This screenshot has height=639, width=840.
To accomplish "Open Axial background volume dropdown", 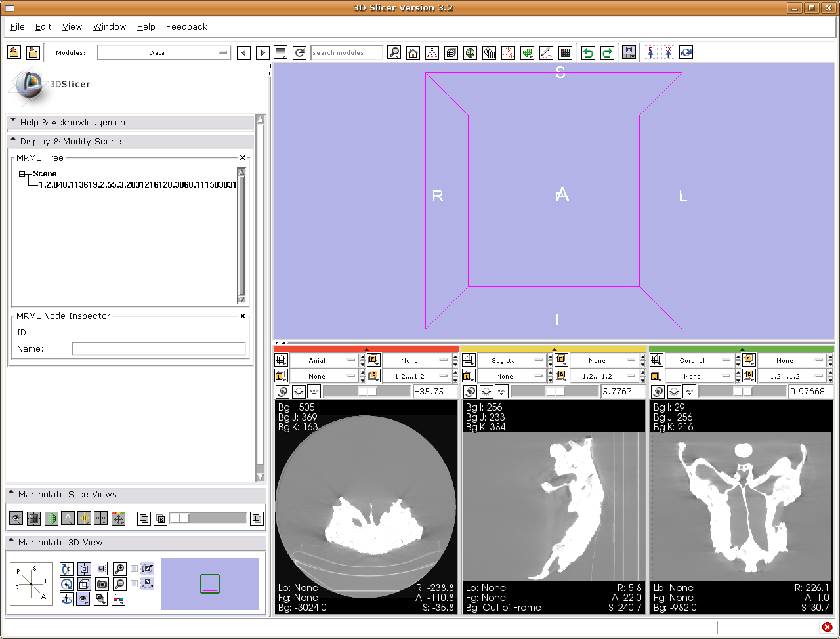I will coord(417,376).
